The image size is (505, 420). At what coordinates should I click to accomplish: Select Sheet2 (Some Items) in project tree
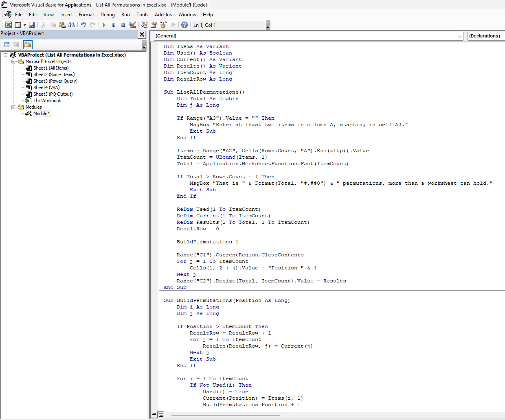click(54, 74)
